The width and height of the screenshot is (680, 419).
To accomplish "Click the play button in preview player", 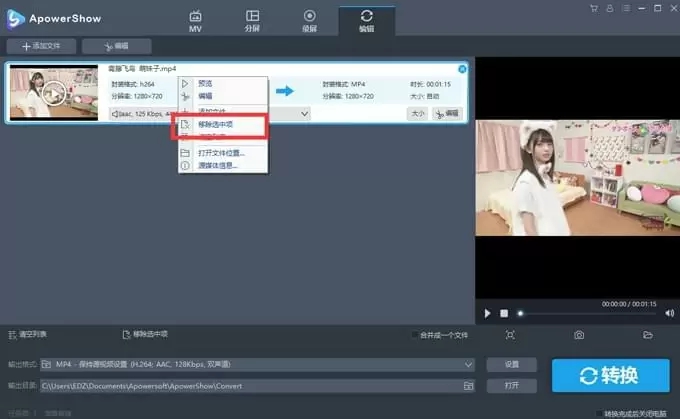I will pyautogui.click(x=487, y=313).
